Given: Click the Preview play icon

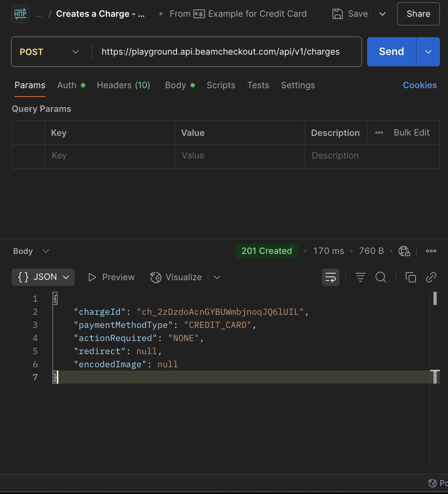Looking at the screenshot, I should pyautogui.click(x=92, y=277).
